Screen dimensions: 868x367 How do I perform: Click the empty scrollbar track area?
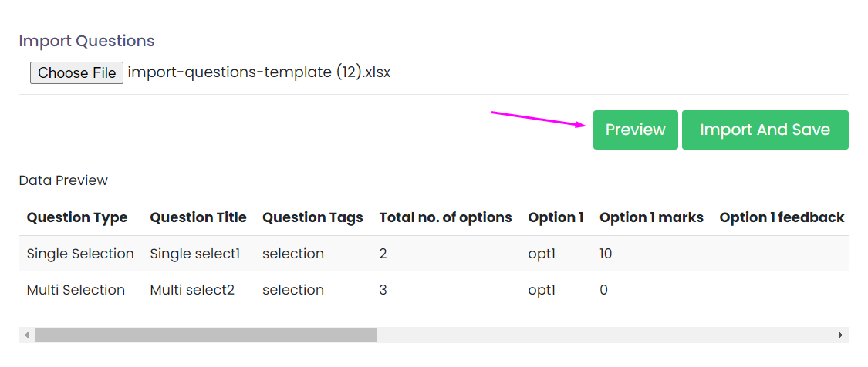[602, 335]
